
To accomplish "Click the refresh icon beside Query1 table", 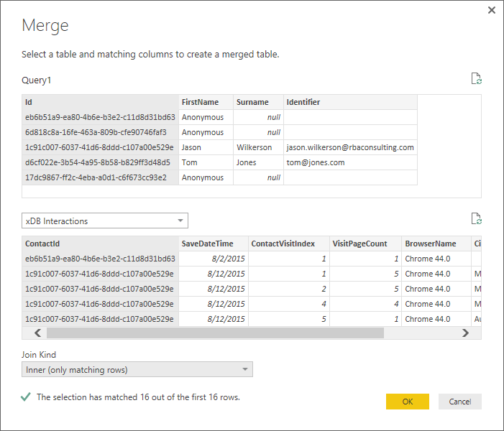I will 476,79.
